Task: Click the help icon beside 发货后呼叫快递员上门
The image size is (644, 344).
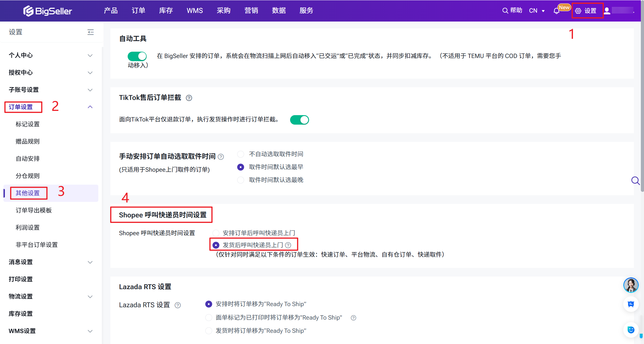Action: click(288, 245)
